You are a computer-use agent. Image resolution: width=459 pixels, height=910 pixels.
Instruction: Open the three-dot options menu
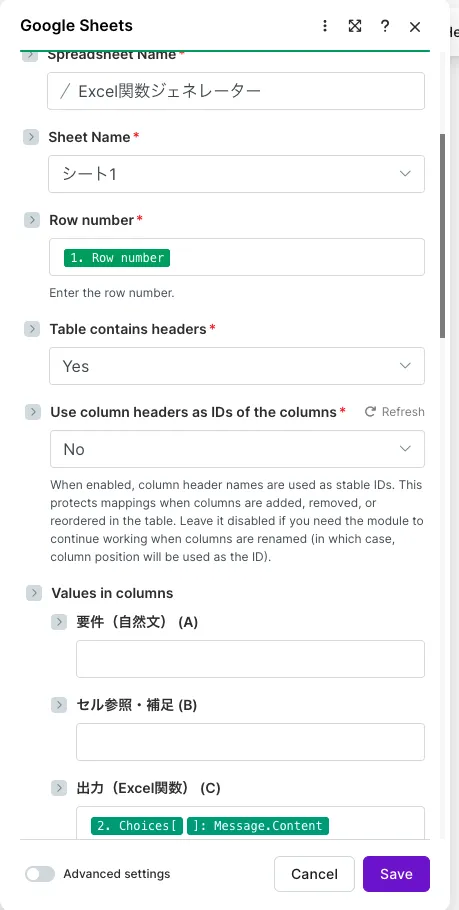tap(325, 26)
